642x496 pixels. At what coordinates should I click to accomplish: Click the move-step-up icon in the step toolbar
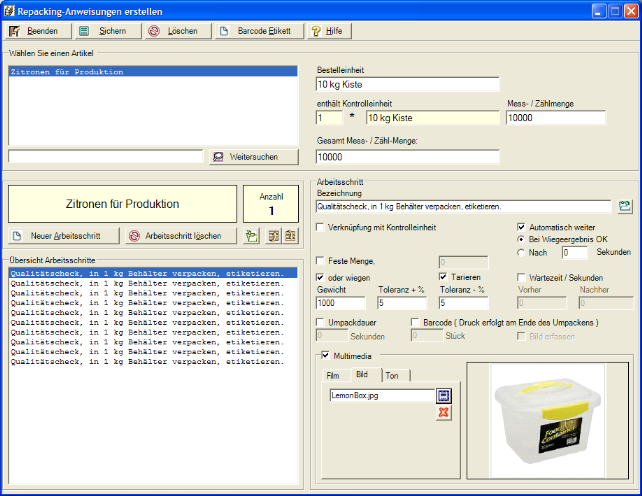pyautogui.click(x=274, y=236)
